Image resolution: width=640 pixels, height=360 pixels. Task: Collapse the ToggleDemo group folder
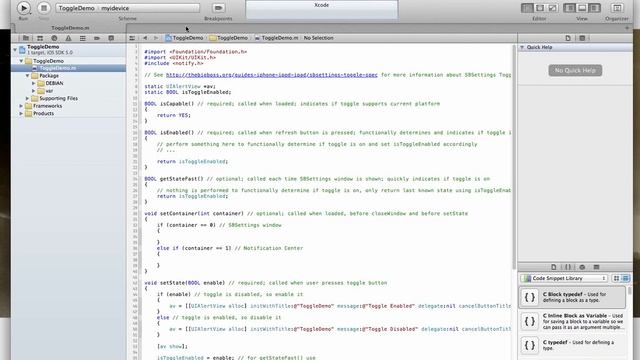pos(21,61)
